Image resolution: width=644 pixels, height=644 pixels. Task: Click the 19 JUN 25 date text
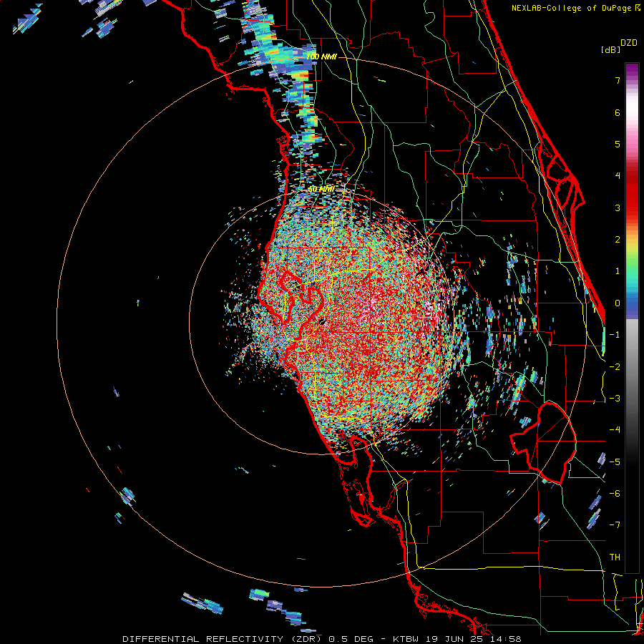(454, 639)
